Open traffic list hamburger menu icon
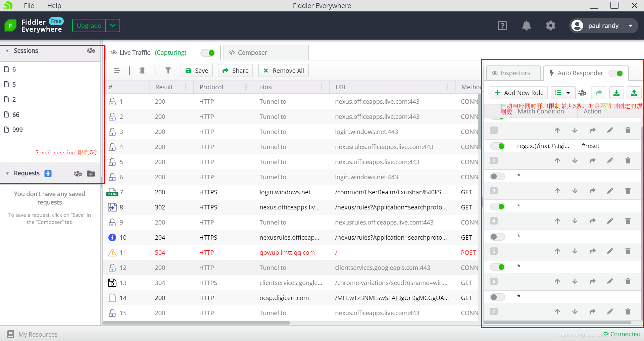The height and width of the screenshot is (341, 644). pos(116,70)
